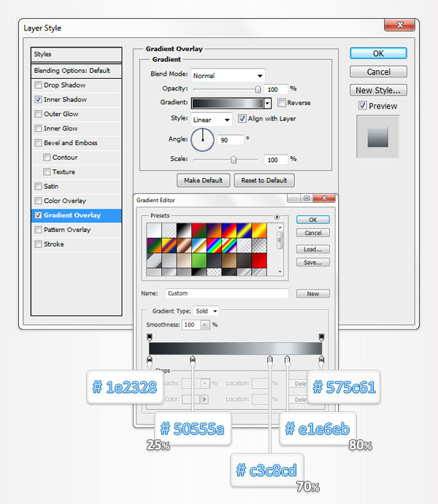Select the beige gradient preset
This screenshot has width=438, height=504.
coord(184,260)
